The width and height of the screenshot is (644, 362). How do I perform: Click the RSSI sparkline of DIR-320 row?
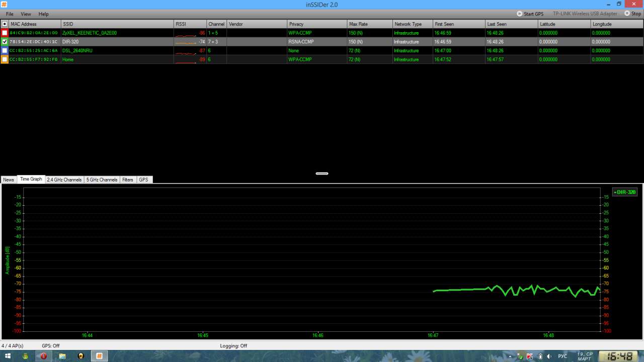click(186, 42)
